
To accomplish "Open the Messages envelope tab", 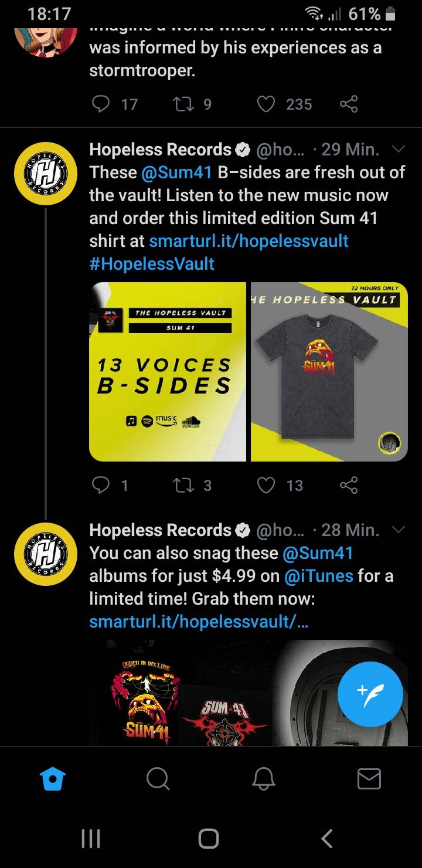I will point(369,779).
